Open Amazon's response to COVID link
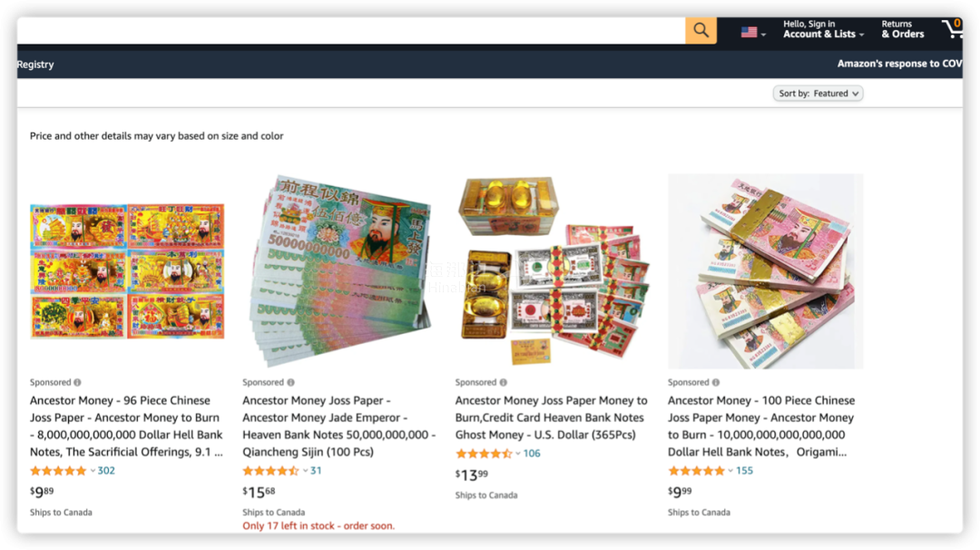980x550 pixels. pyautogui.click(x=899, y=64)
